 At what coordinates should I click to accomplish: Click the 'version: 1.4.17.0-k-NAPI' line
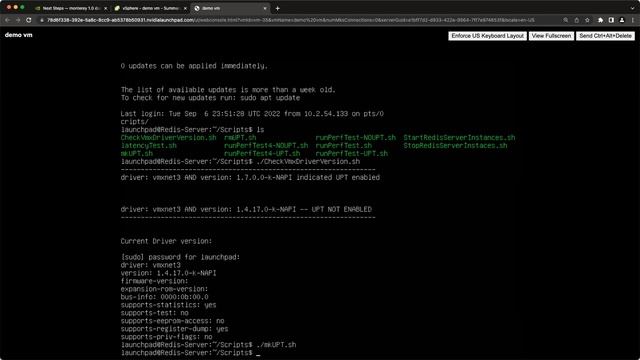168,273
